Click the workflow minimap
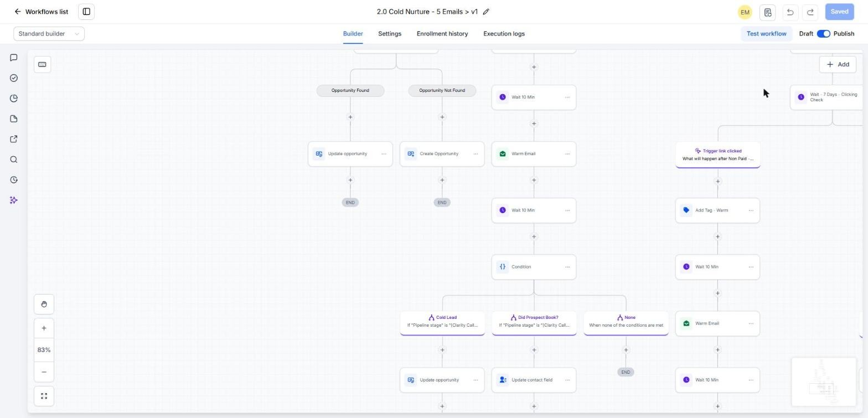Viewport: 868px width, 418px height. click(x=823, y=382)
